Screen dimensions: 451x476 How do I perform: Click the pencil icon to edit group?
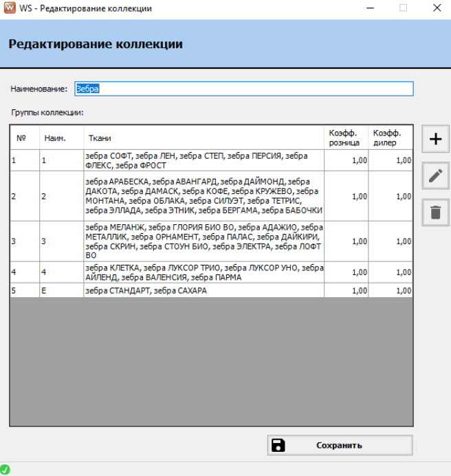pyautogui.click(x=434, y=175)
